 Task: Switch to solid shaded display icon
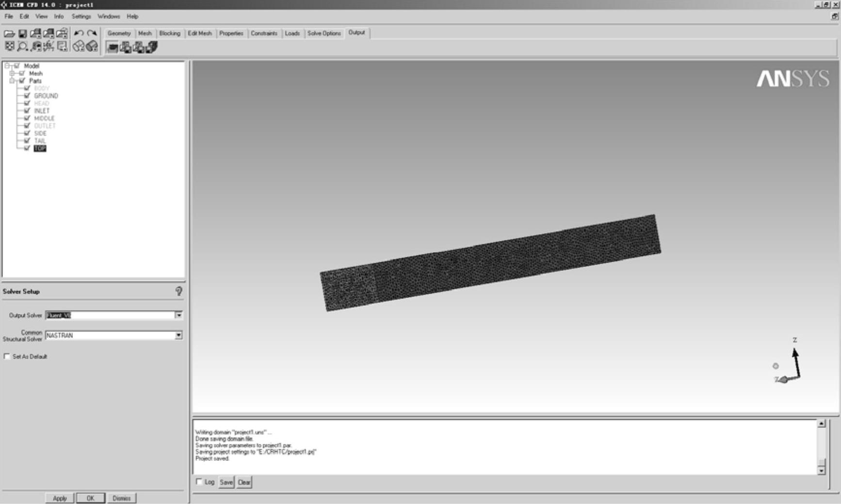92,47
